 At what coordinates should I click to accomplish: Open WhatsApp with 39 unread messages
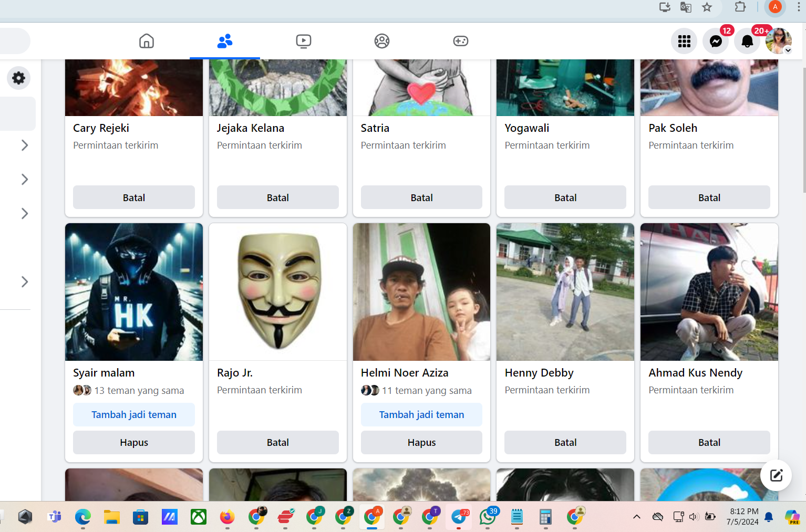[x=488, y=517]
